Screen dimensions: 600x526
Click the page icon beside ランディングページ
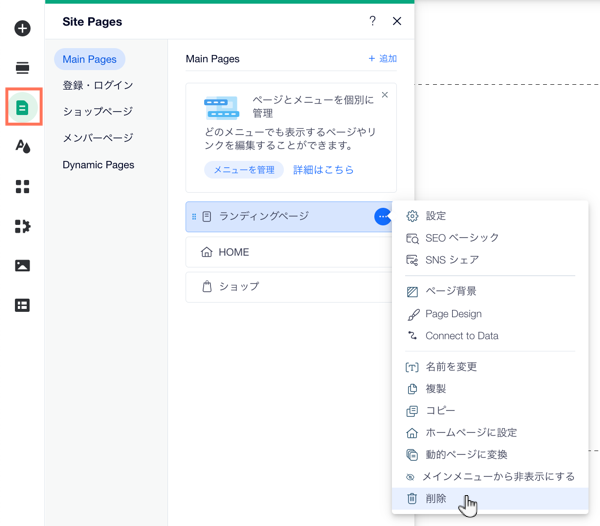pos(207,217)
